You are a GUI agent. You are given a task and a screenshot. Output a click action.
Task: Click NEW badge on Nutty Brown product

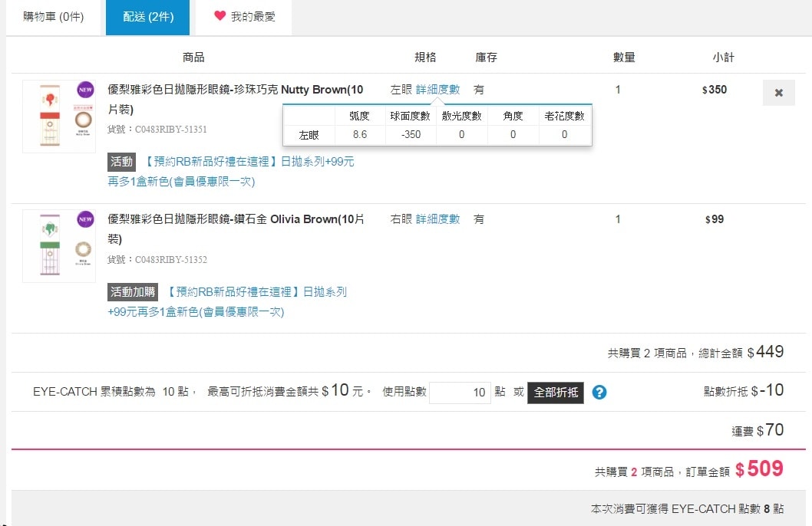click(86, 90)
